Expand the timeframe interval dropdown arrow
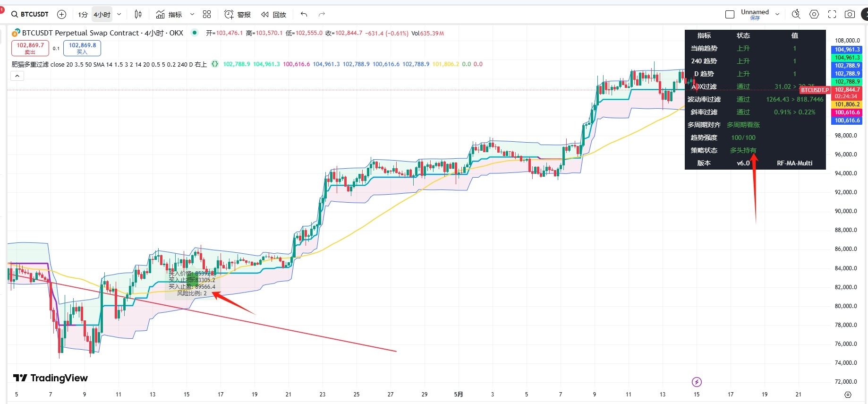 119,15
